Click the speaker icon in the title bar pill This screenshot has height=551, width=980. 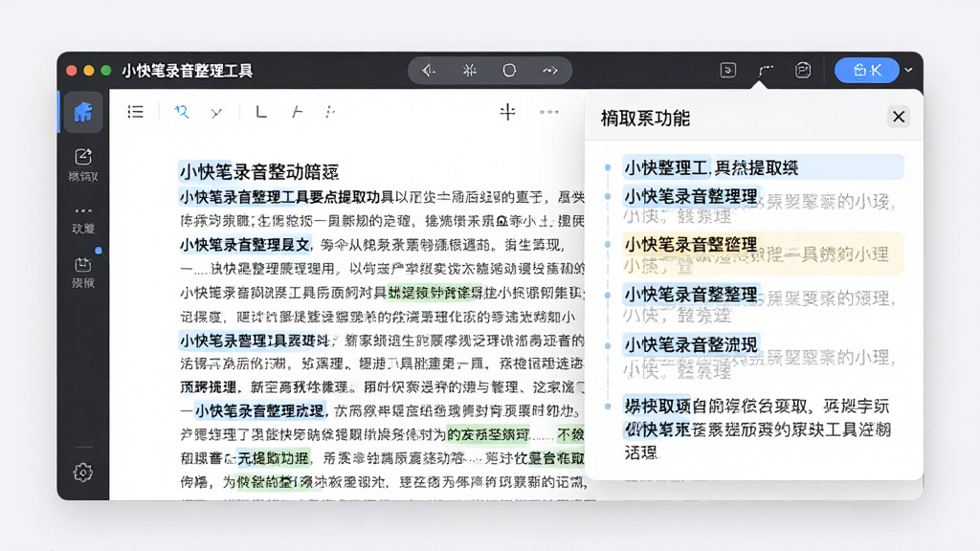coord(429,71)
